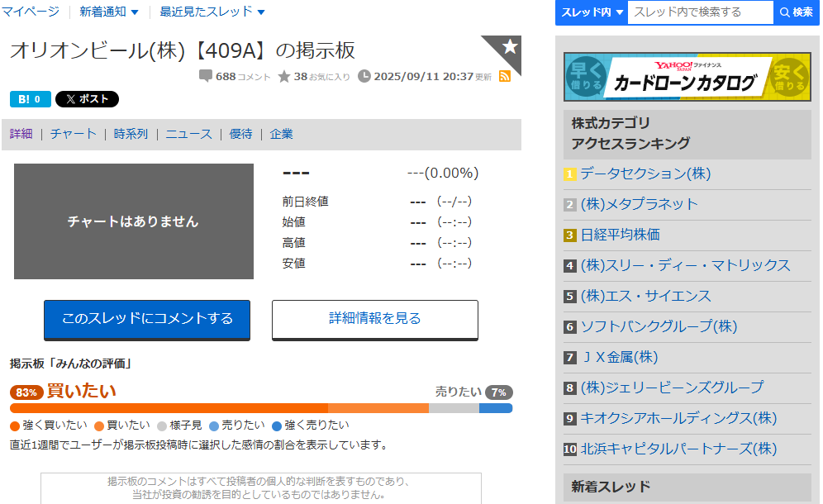Viewport: 823px width, 504px height.
Task: Open (株)スリー・ディー・マトリックス link
Action: point(686,266)
